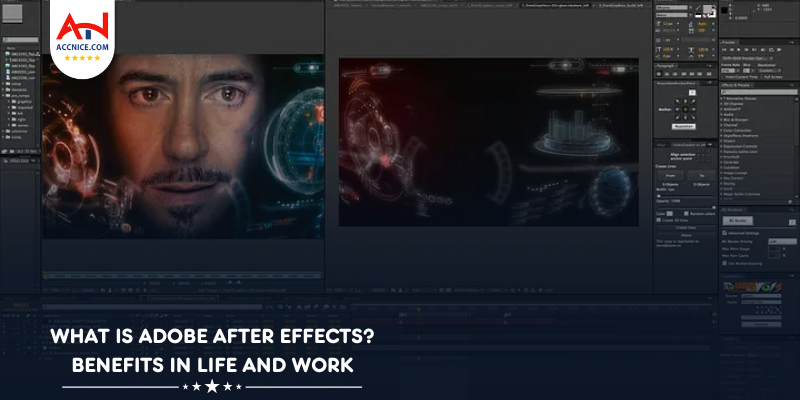800x400 pixels.
Task: Toggle the Create 3D lines checkbox
Action: click(659, 220)
